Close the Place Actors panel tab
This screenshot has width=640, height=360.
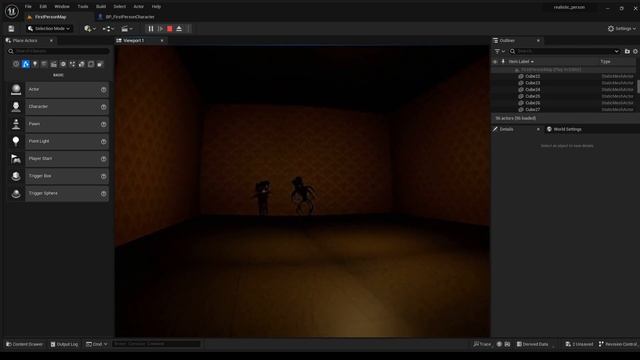click(x=51, y=40)
